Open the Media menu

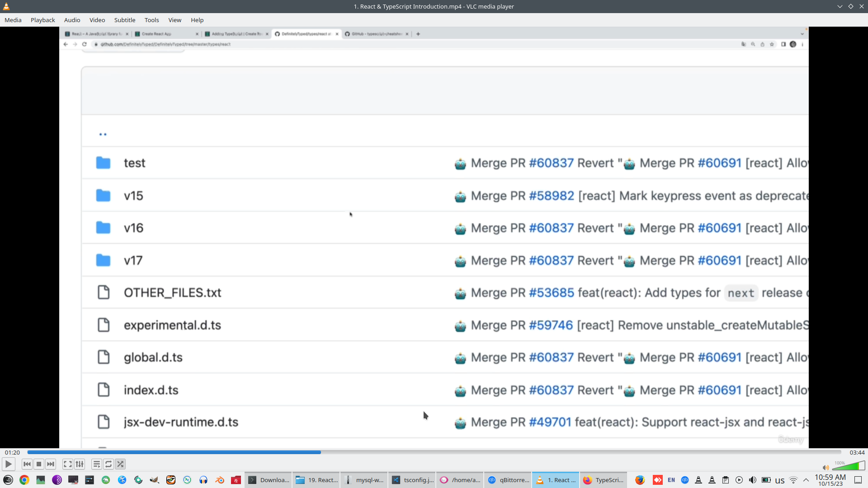[x=13, y=20]
